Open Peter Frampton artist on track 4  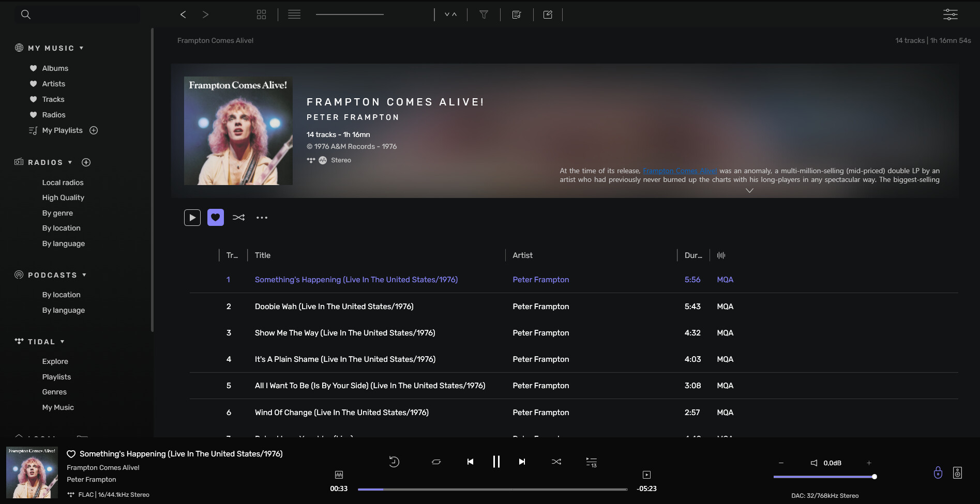tap(541, 359)
